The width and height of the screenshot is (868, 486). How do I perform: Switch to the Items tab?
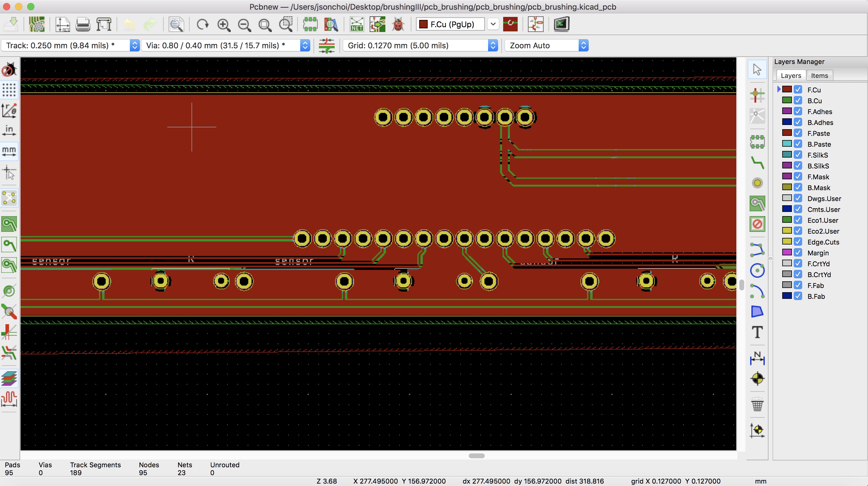click(x=819, y=75)
